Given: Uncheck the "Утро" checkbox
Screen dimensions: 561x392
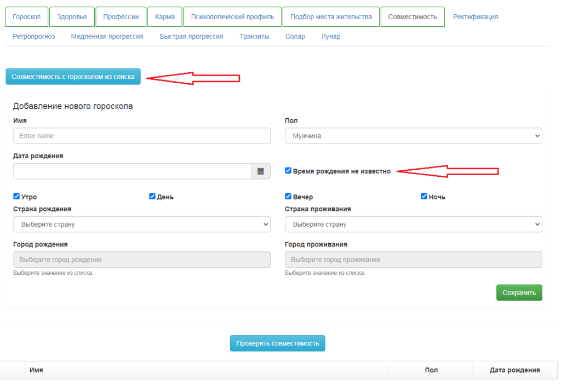Looking at the screenshot, I should pos(16,197).
